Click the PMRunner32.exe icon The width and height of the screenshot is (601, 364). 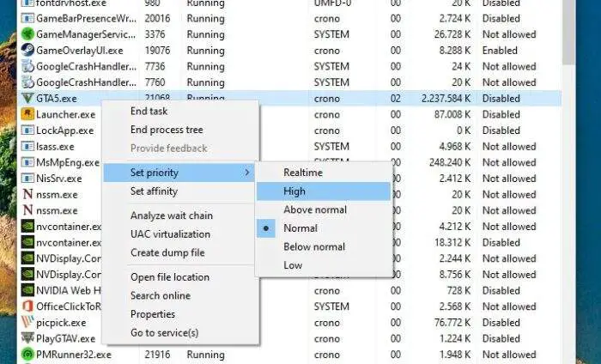pos(27,355)
